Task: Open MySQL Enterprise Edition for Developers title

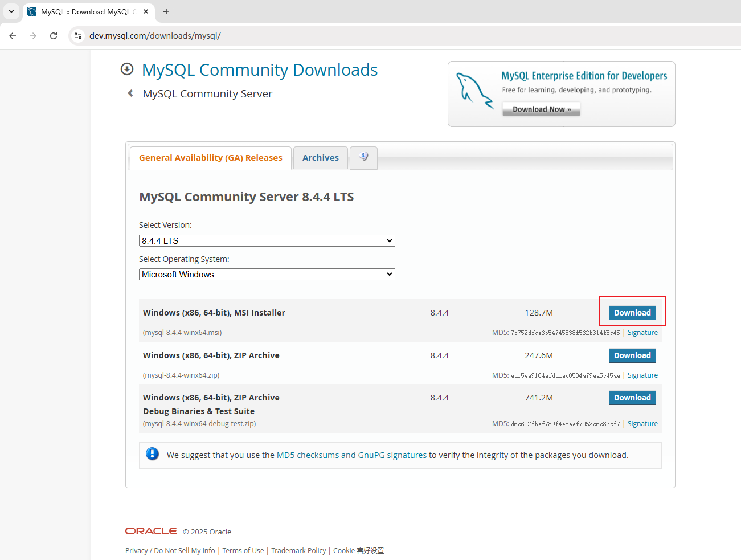Action: pyautogui.click(x=584, y=76)
